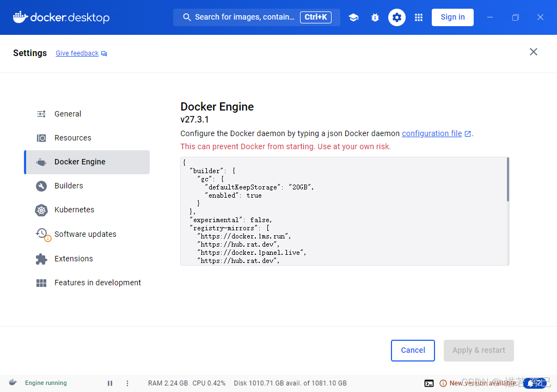Click the Sign in button

tap(452, 17)
